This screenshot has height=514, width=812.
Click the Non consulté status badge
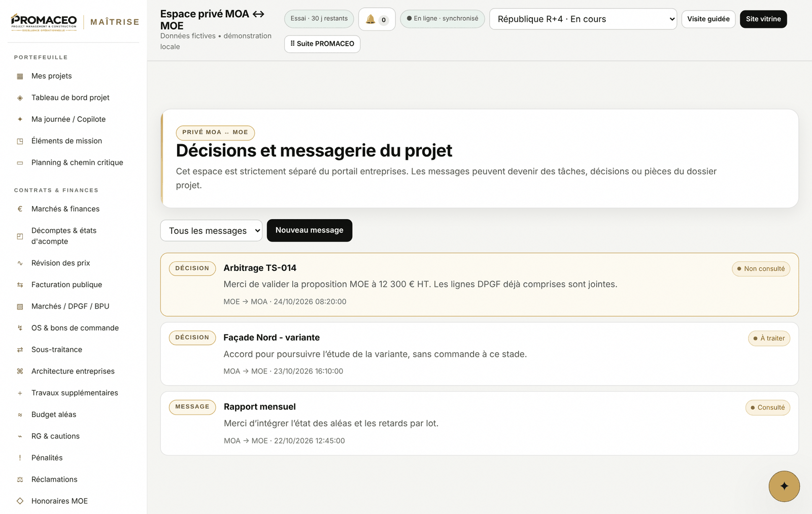click(x=761, y=269)
